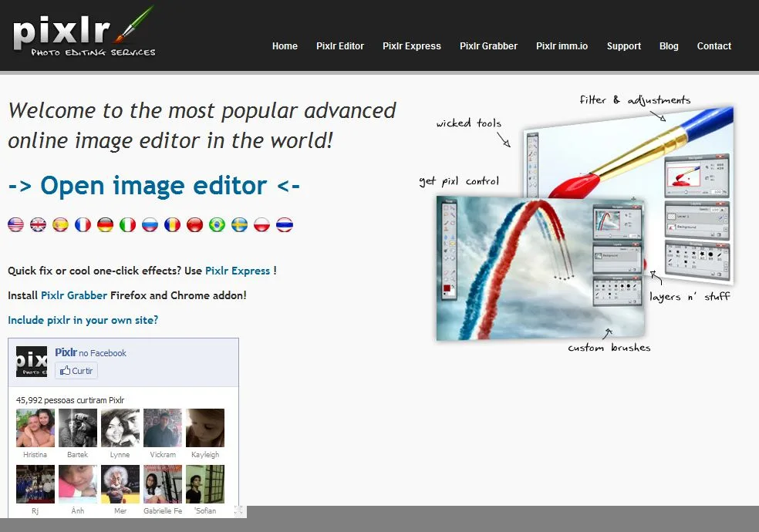759x532 pixels.
Task: Click the 'Welcome to the most popular' heading
Action: coord(202,126)
